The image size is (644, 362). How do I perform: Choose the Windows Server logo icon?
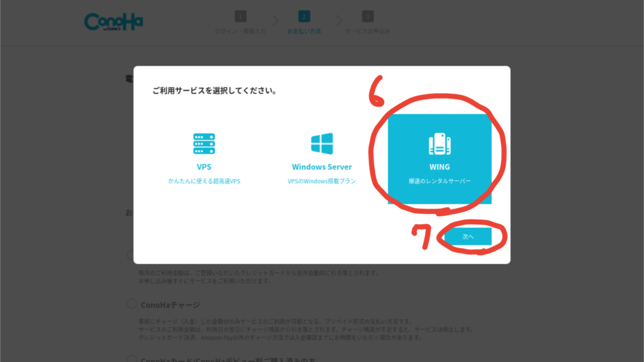point(322,144)
